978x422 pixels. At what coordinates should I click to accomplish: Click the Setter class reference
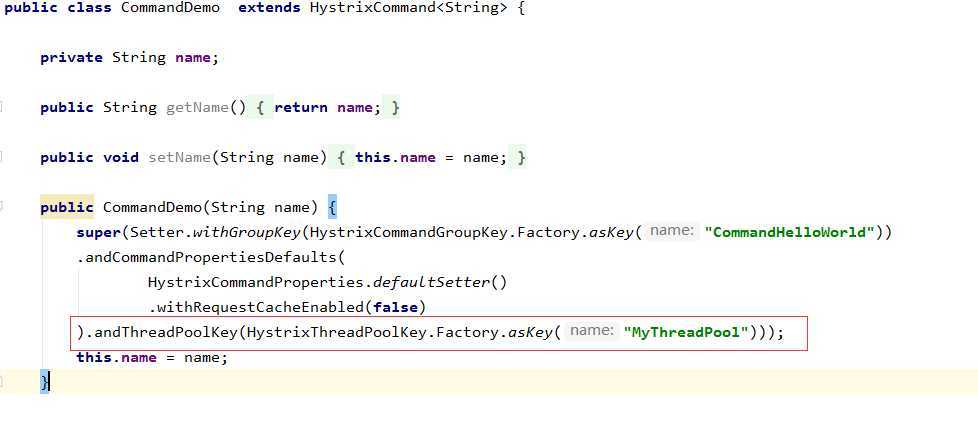click(x=157, y=233)
